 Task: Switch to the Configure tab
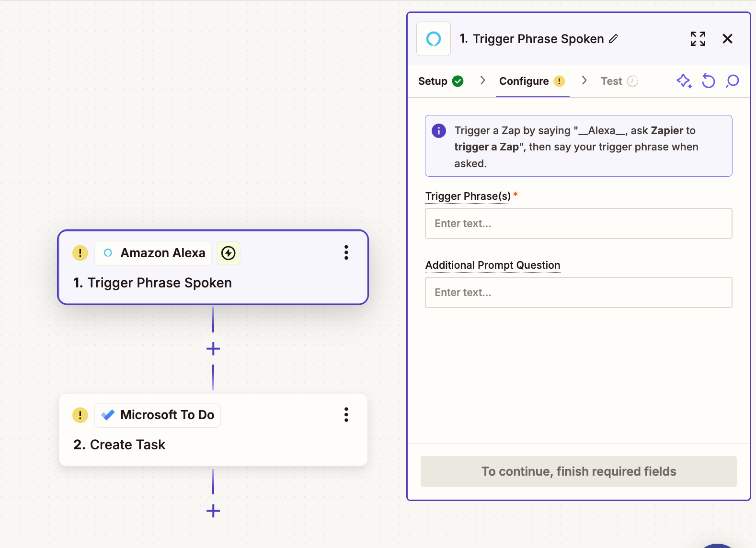click(x=532, y=81)
